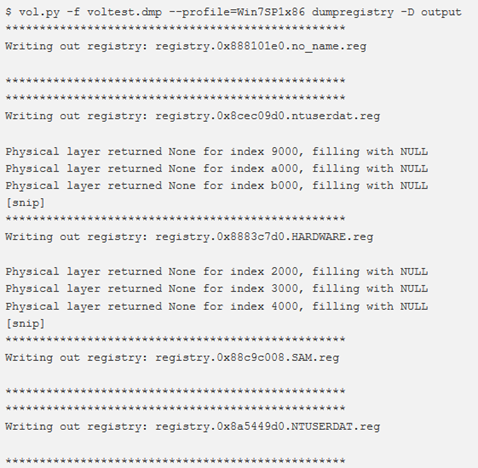This screenshot has width=478, height=468.
Task: Click the -D output argument text
Action: click(431, 13)
